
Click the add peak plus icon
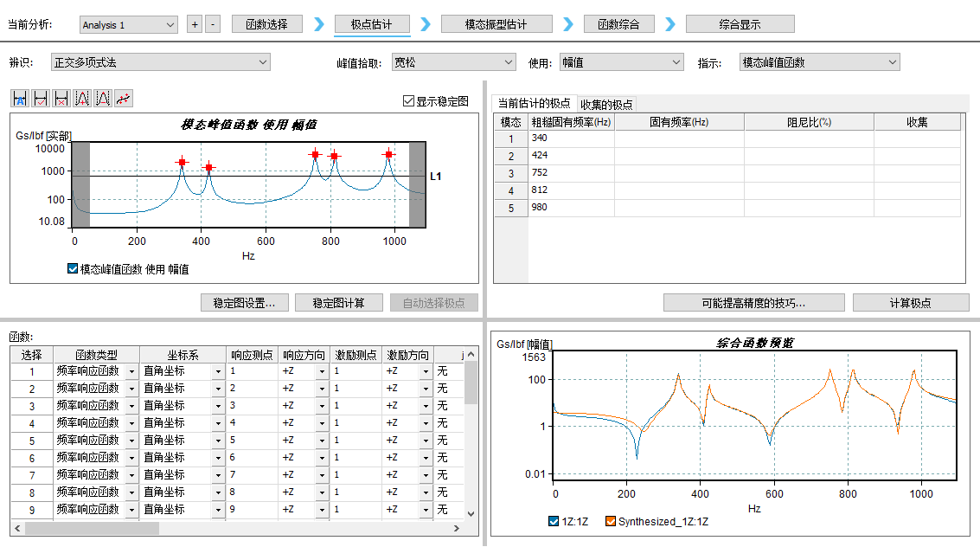(x=82, y=99)
